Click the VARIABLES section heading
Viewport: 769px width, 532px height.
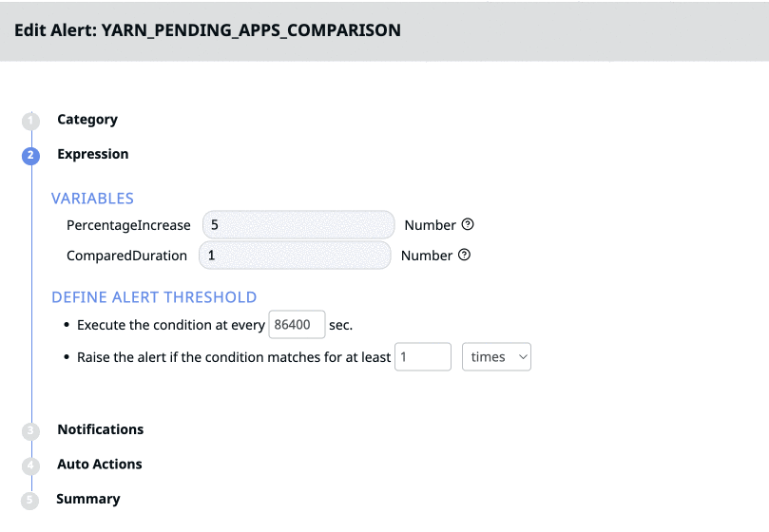point(93,199)
